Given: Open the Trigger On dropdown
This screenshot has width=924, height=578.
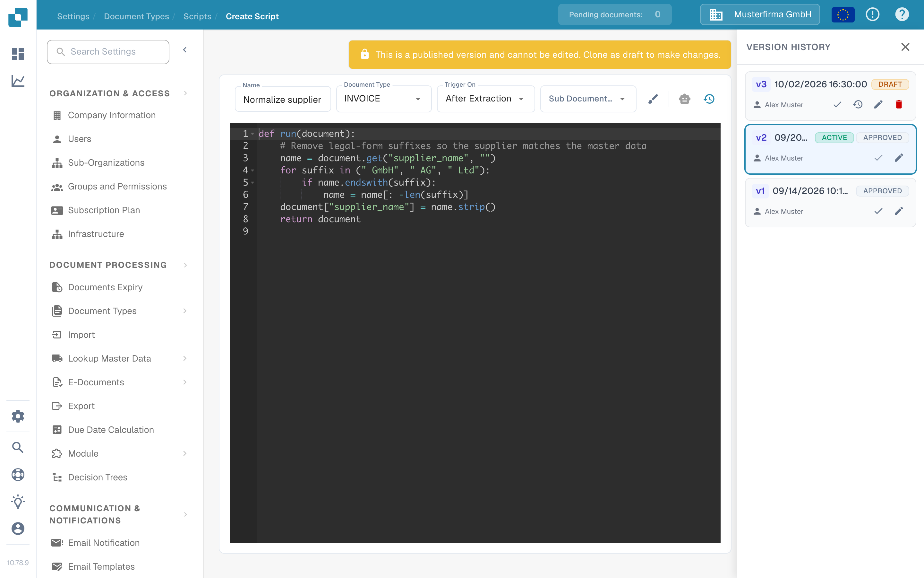Looking at the screenshot, I should (x=486, y=99).
